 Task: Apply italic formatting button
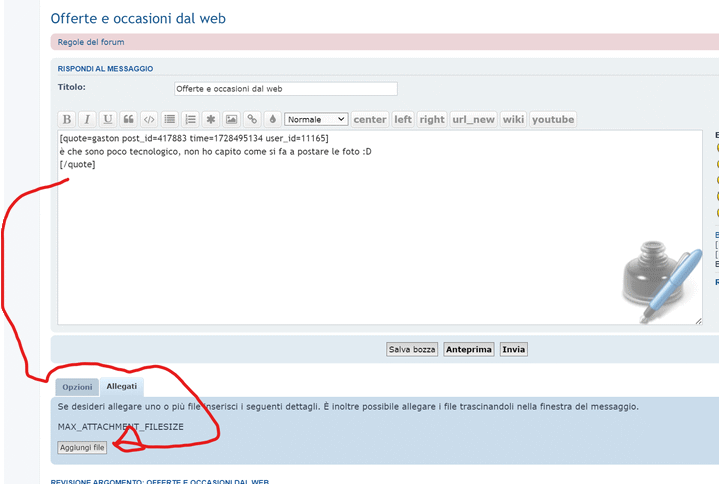(87, 119)
